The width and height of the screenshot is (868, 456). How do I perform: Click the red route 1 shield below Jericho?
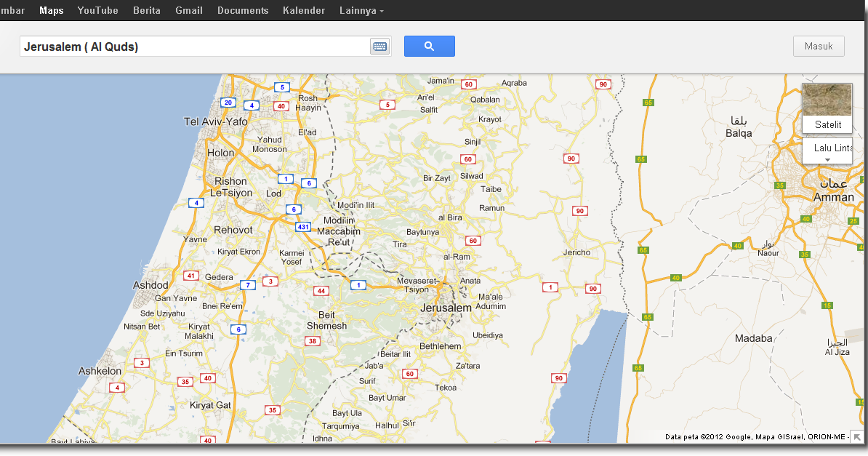[x=550, y=287]
